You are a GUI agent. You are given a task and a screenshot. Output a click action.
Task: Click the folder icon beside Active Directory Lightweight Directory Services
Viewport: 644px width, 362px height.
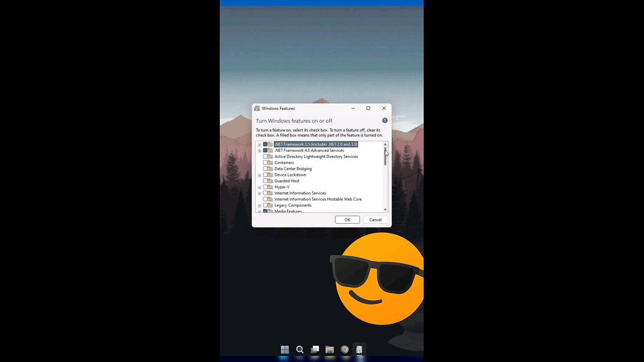(x=271, y=156)
